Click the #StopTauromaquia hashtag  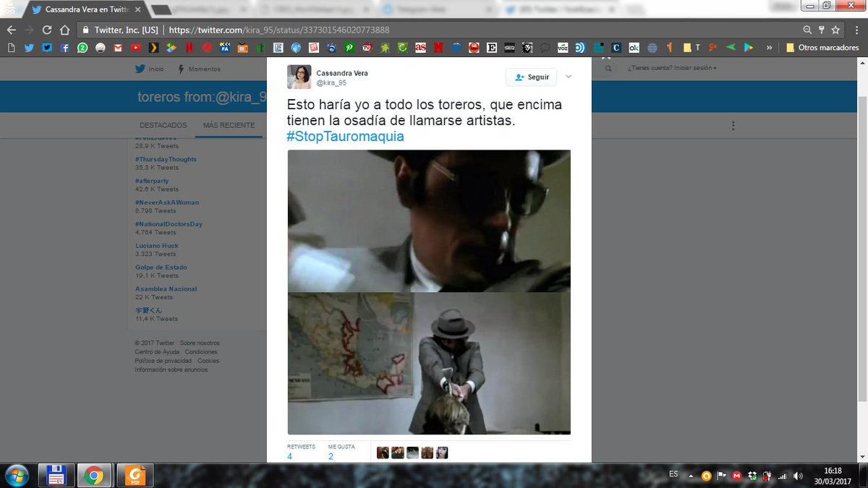pyautogui.click(x=345, y=137)
